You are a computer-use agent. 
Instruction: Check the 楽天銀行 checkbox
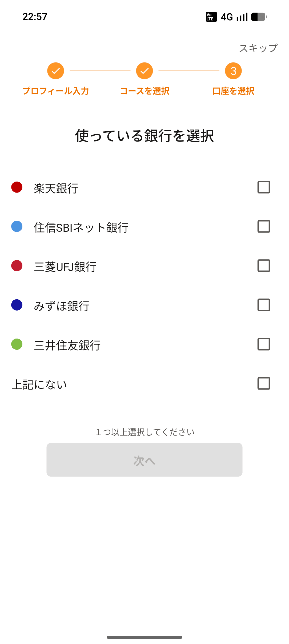tap(264, 187)
